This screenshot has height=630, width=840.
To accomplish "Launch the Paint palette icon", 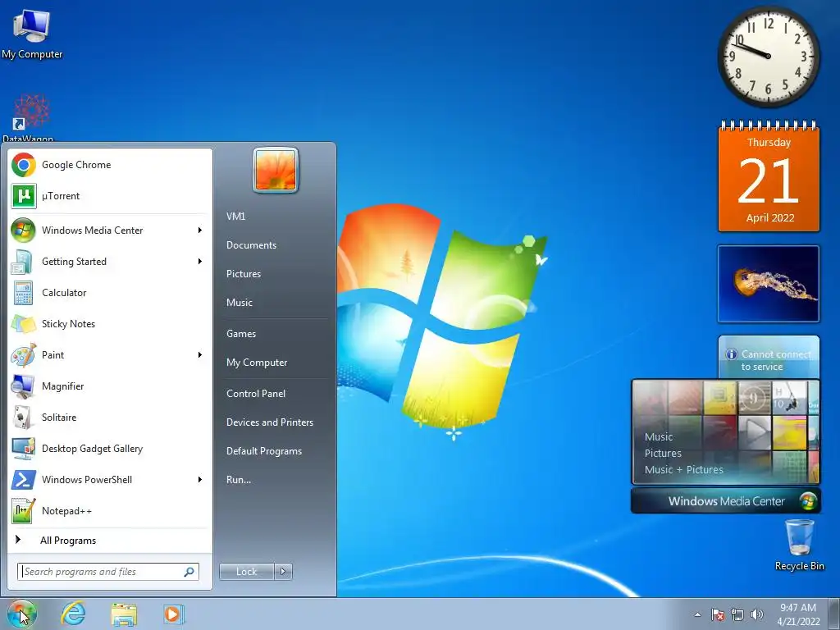I will point(23,354).
